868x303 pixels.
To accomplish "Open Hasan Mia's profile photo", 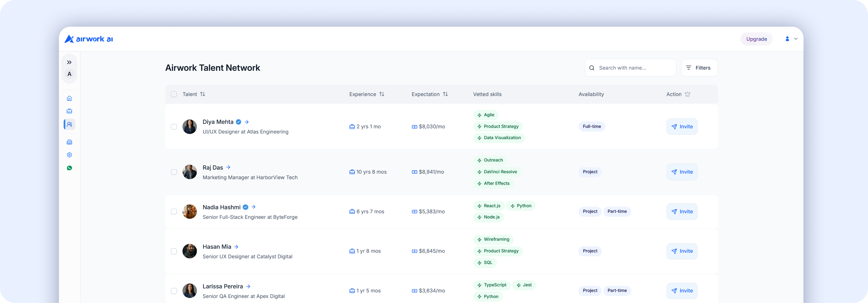I will coord(190,251).
